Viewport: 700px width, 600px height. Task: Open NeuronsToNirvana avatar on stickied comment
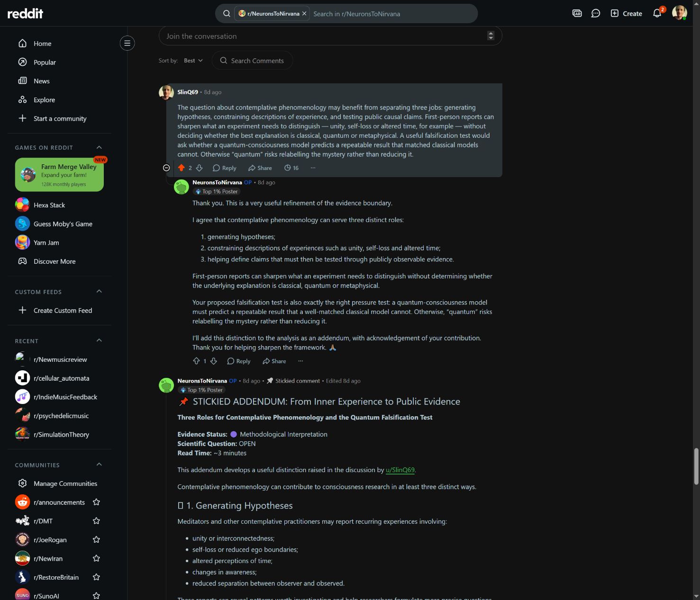[166, 385]
